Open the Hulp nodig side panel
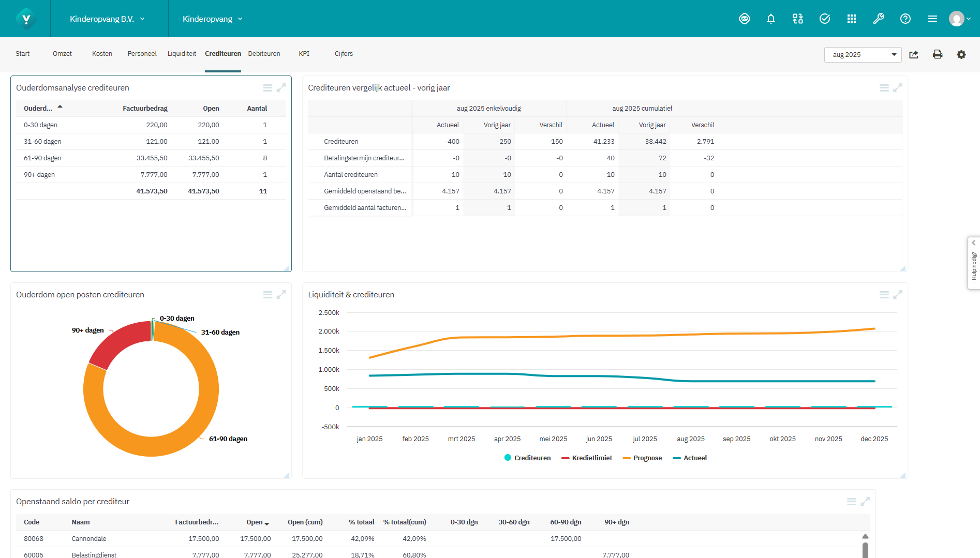The image size is (980, 558). 973,263
